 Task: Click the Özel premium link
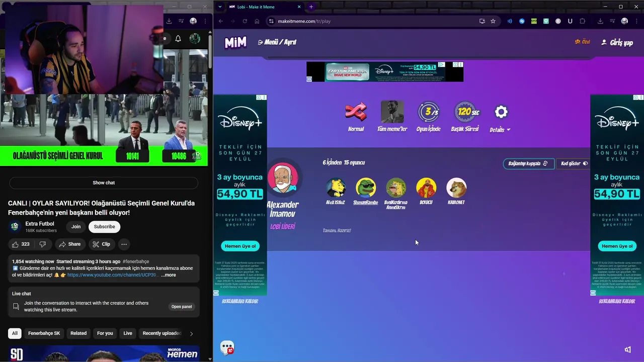[x=582, y=42]
